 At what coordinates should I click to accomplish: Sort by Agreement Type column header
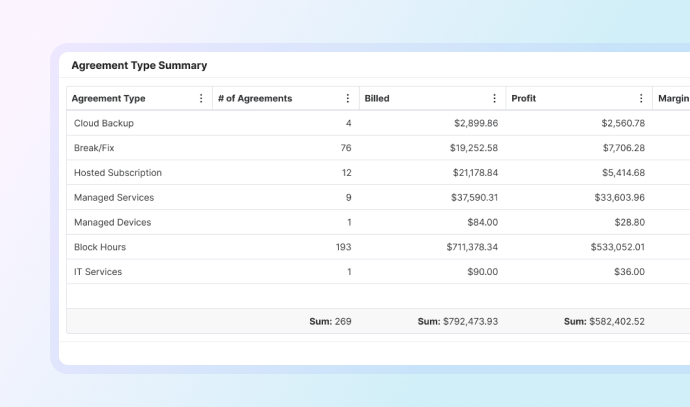coord(109,99)
